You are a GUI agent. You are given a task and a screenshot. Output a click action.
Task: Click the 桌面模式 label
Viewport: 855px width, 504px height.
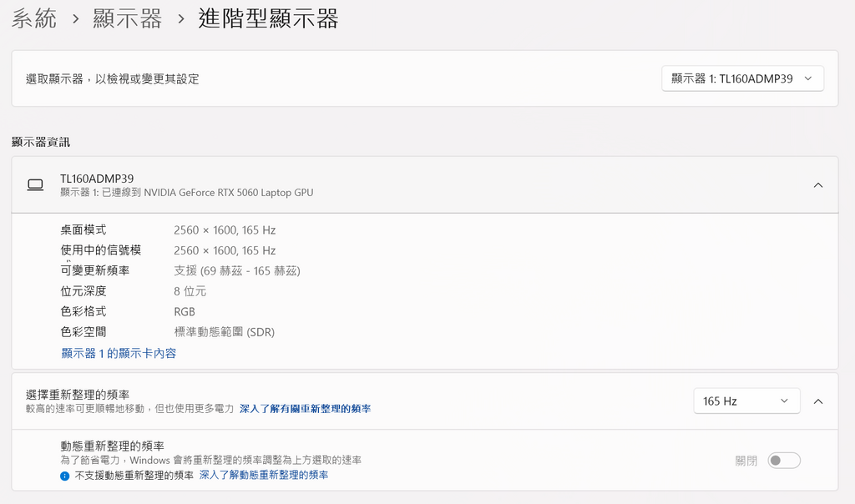83,230
